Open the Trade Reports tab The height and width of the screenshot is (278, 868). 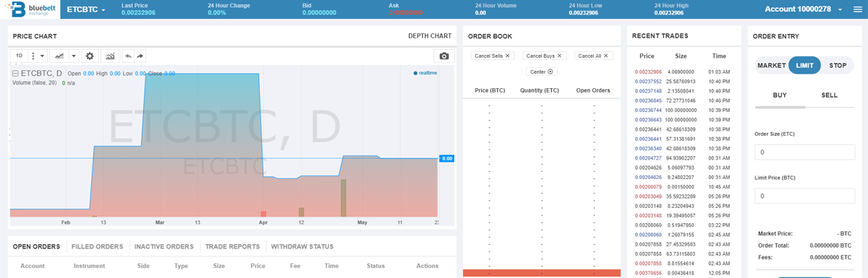click(232, 247)
